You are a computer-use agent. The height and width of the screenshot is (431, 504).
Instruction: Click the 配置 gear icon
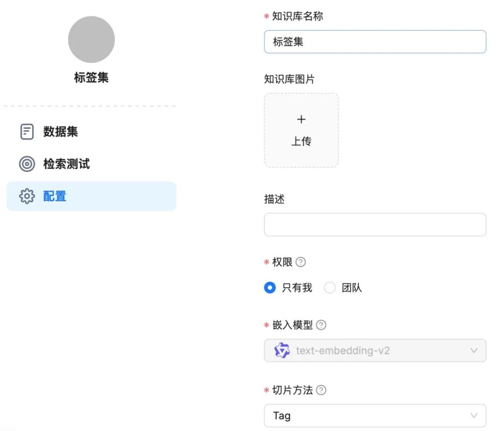point(27,196)
